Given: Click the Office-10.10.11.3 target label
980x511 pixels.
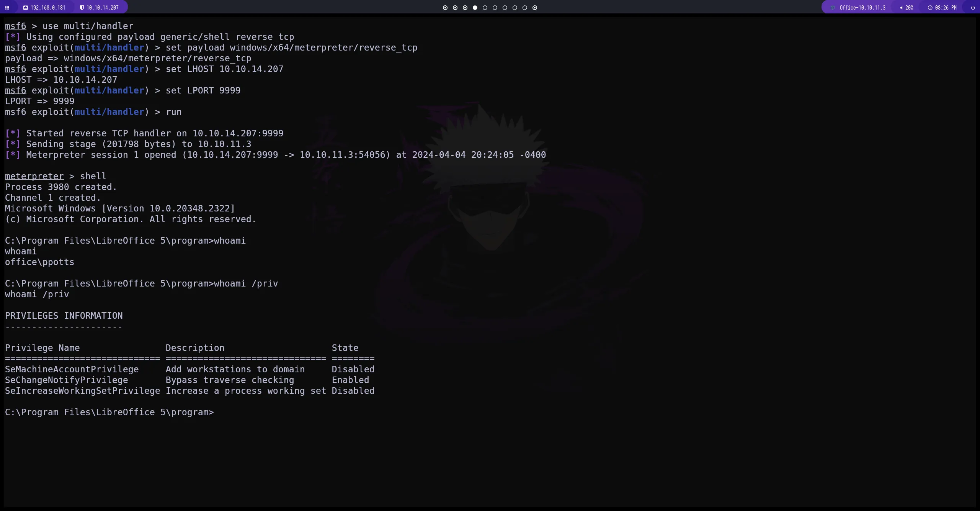Looking at the screenshot, I should (862, 8).
